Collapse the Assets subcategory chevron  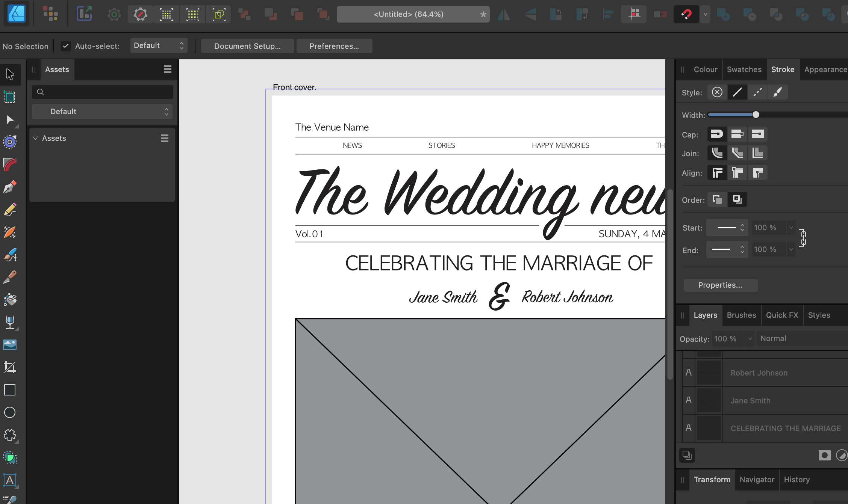tap(35, 138)
